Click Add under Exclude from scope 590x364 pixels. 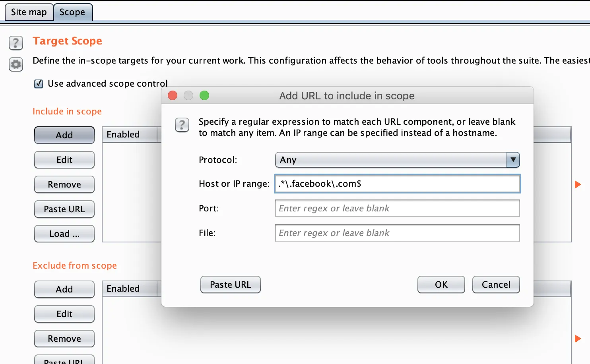[x=64, y=289]
